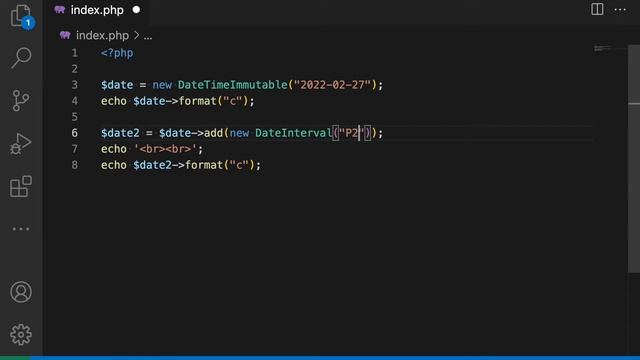Viewport: 640px width, 360px height.
Task: Click line number 6 in the gutter
Action: pyautogui.click(x=74, y=133)
